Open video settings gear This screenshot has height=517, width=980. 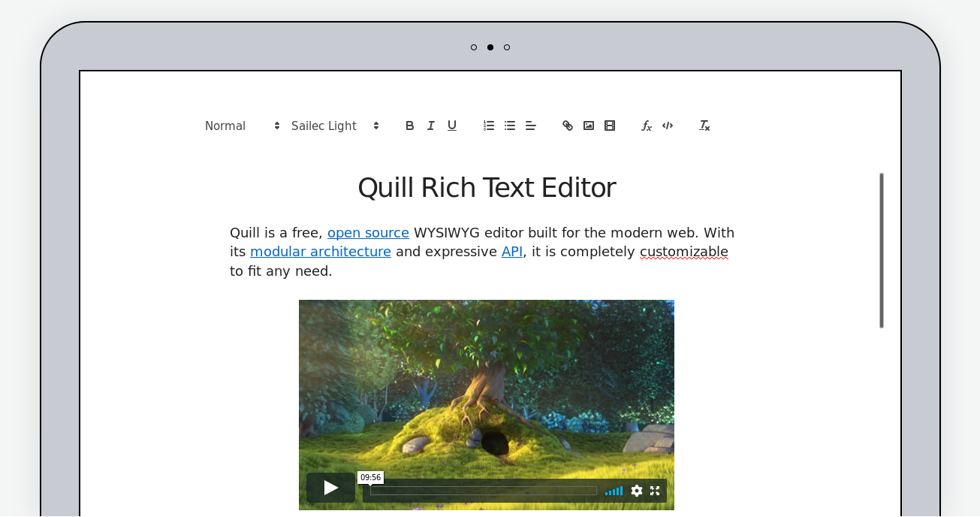coord(637,491)
